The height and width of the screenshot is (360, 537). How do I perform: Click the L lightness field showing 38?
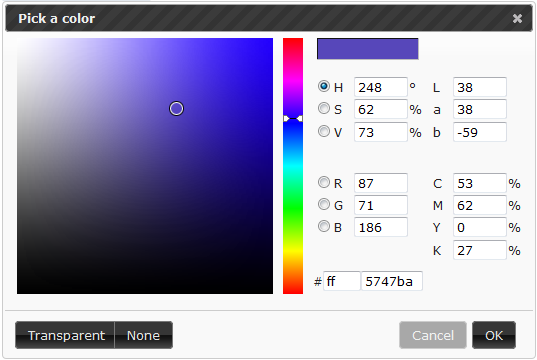pyautogui.click(x=479, y=87)
